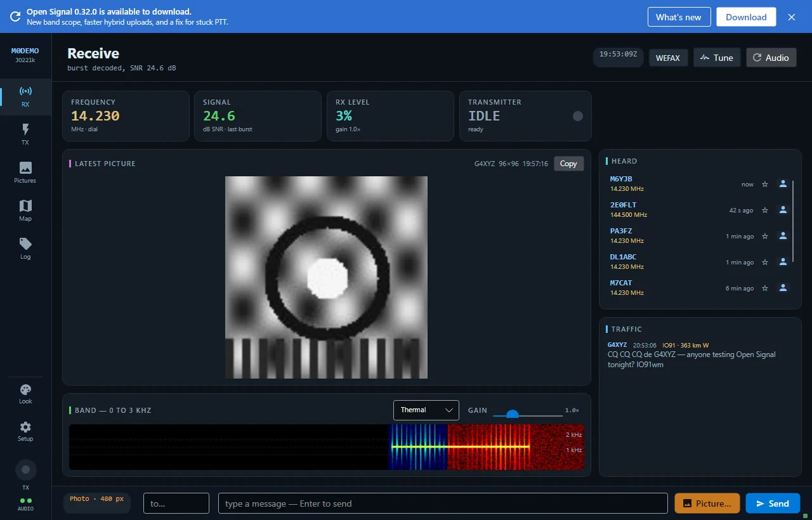The image size is (812, 520).
Task: Star the PA3FZ heard station
Action: (x=765, y=236)
